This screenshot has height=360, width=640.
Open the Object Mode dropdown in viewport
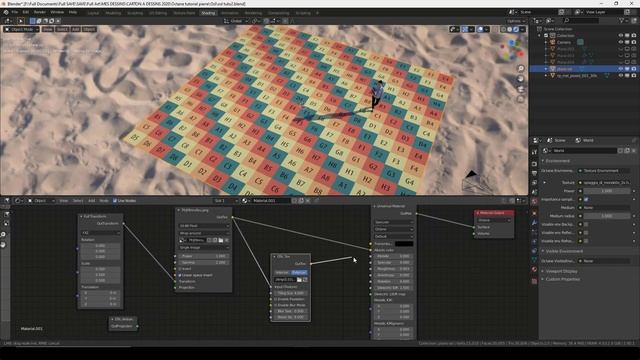tap(22, 29)
